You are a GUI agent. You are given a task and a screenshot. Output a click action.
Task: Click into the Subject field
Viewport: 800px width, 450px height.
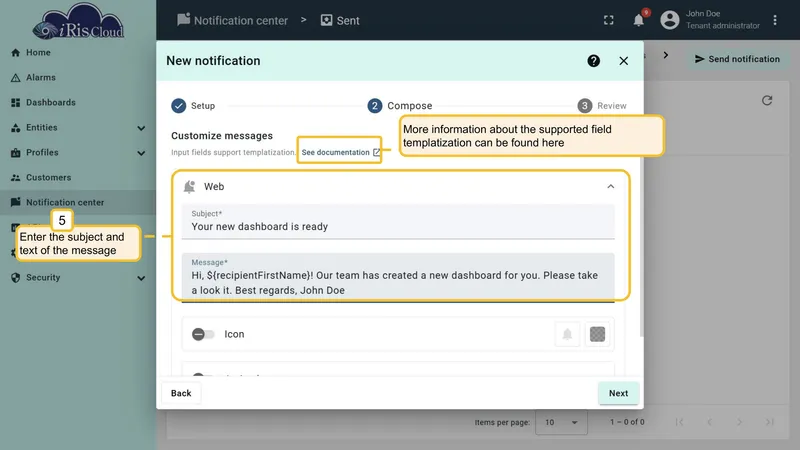(398, 221)
